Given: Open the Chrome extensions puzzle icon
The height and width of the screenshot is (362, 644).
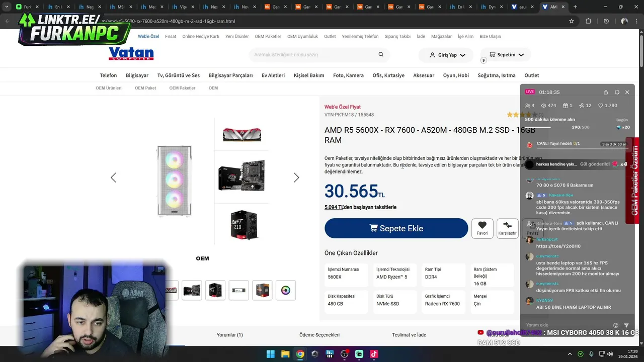Looking at the screenshot, I should (589, 21).
